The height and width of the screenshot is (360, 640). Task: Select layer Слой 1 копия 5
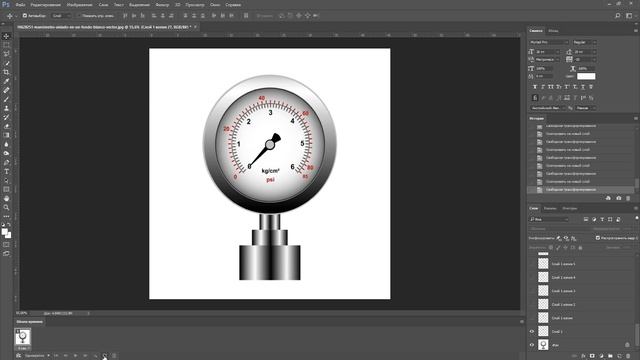[581, 264]
